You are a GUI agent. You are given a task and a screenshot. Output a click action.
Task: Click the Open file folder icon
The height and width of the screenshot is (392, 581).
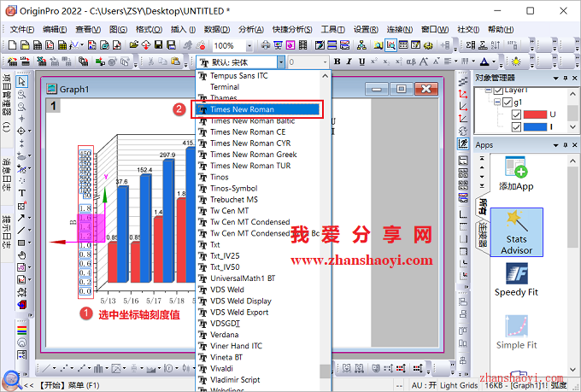tap(134, 45)
